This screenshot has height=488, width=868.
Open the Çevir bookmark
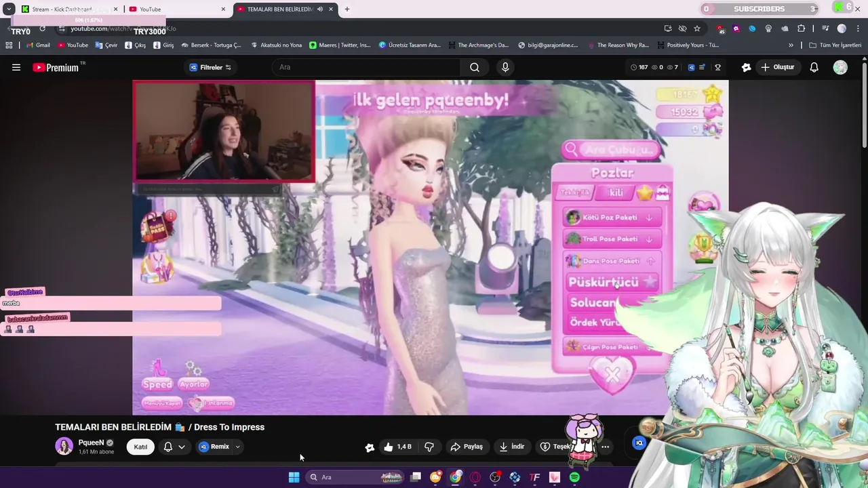[x=106, y=45]
